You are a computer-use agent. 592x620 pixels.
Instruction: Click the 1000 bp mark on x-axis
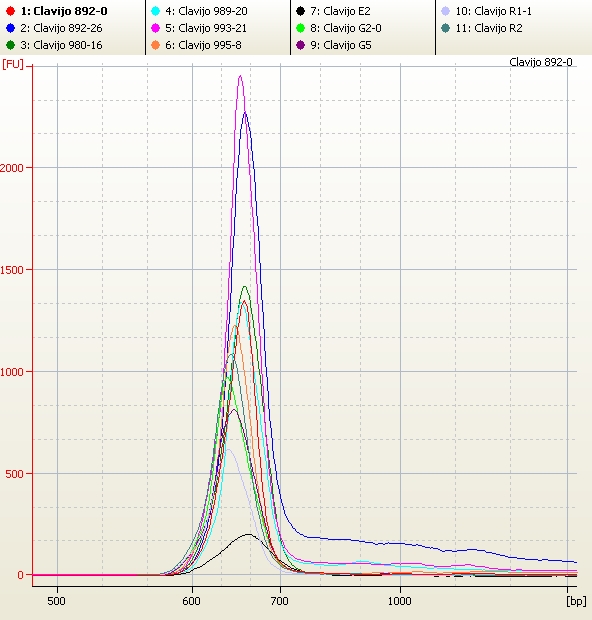coord(400,601)
